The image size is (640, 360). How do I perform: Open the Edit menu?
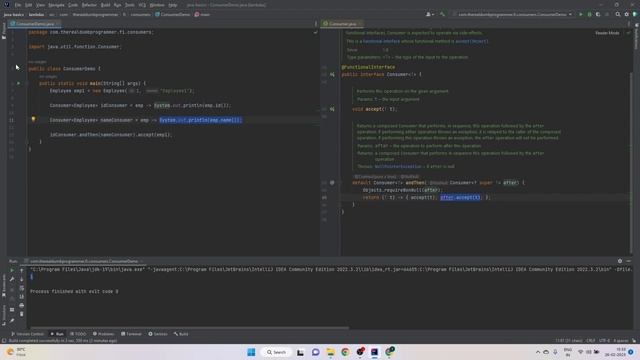pos(29,5)
